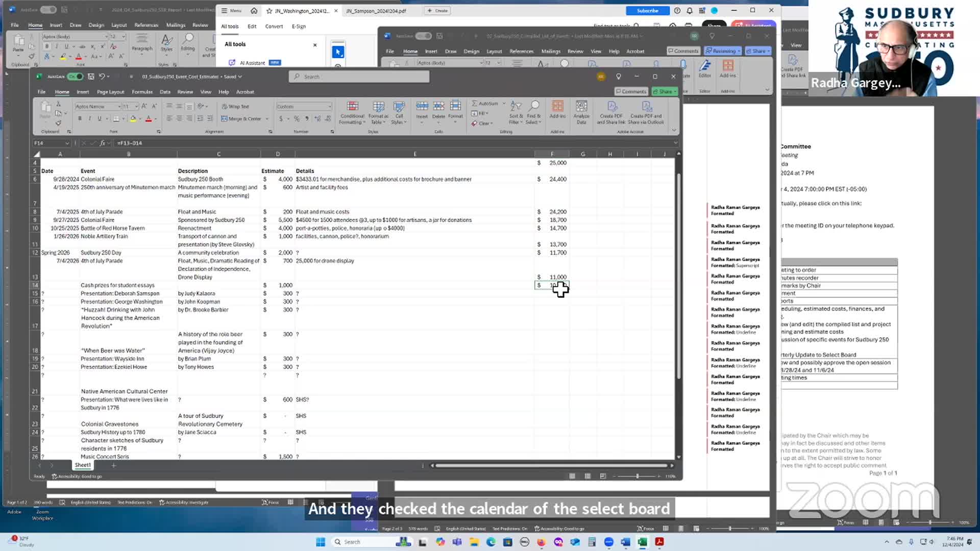Click Cut scissors icon in Excel
The height and width of the screenshot is (551, 980).
[x=58, y=104]
